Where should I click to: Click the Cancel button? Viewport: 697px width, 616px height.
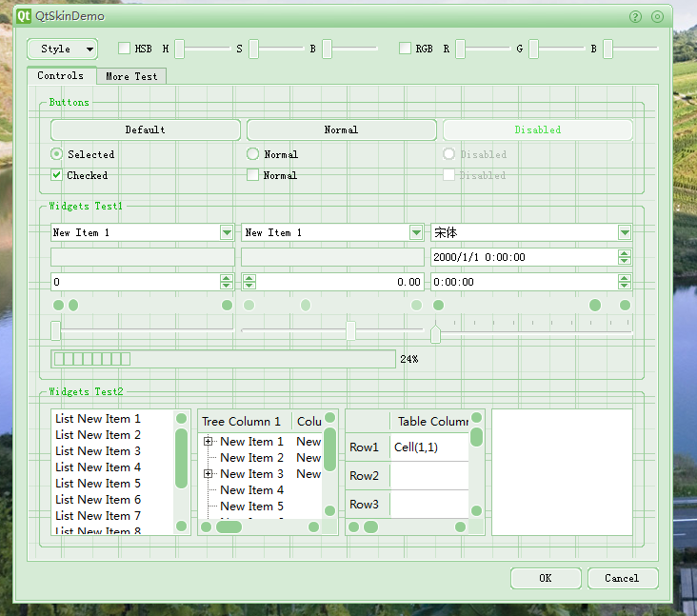point(622,578)
